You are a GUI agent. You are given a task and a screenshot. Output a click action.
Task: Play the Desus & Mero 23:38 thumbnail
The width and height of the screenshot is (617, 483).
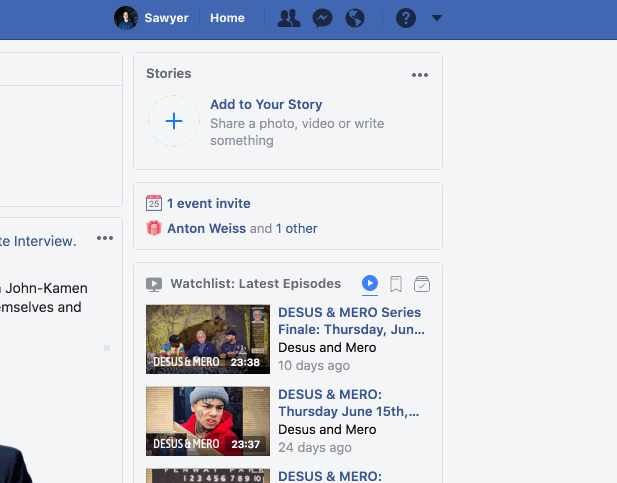click(x=208, y=339)
